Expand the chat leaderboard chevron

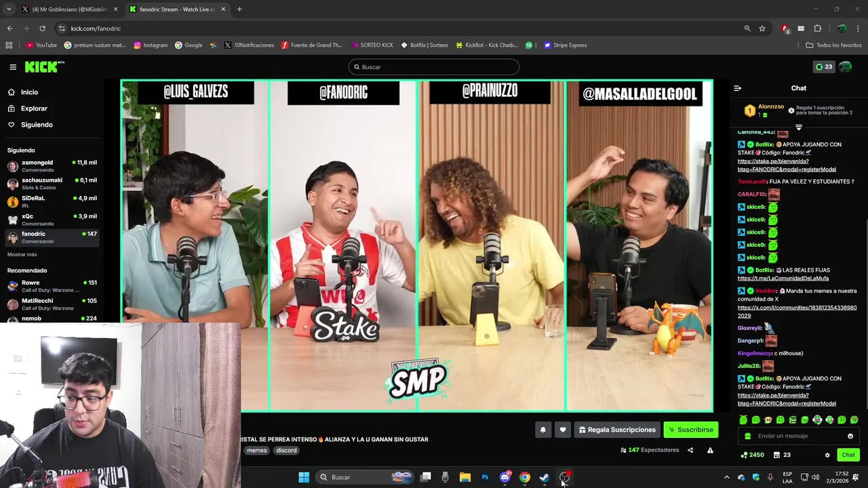pyautogui.click(x=799, y=127)
